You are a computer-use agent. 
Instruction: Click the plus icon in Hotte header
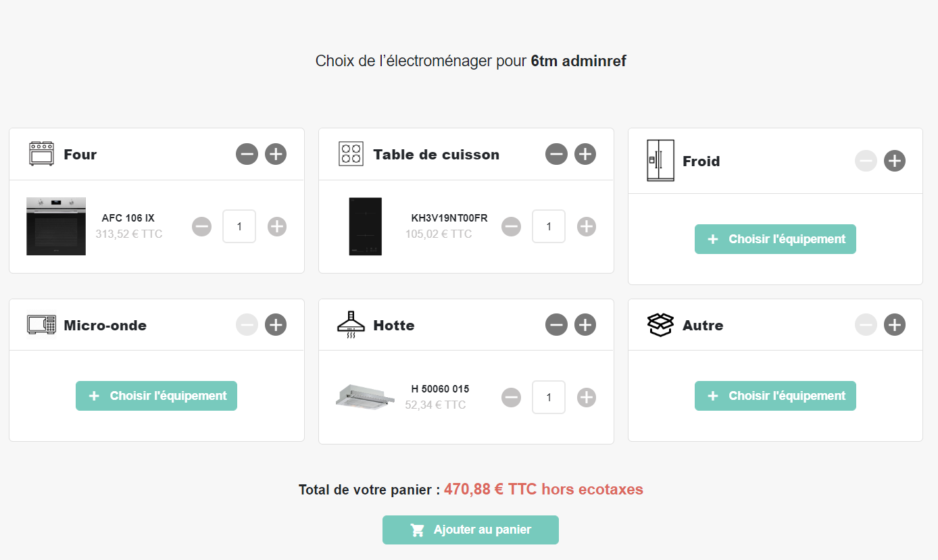585,325
